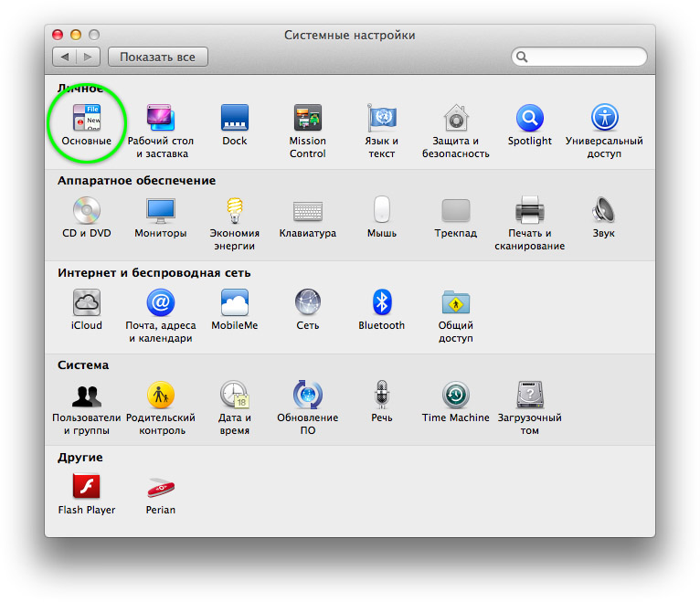
Task: Click the forward arrow navigation button
Action: pos(88,57)
